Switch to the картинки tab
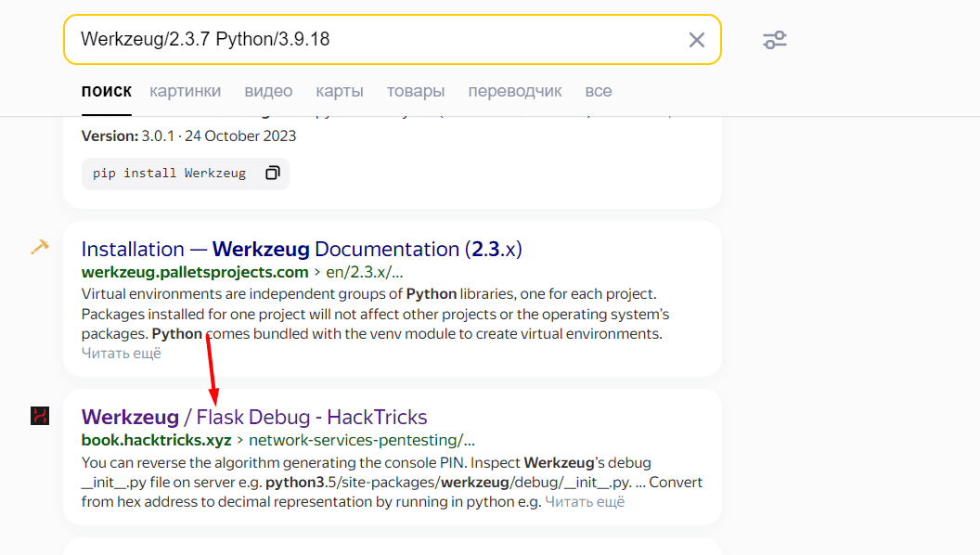980x555 pixels. tap(185, 91)
